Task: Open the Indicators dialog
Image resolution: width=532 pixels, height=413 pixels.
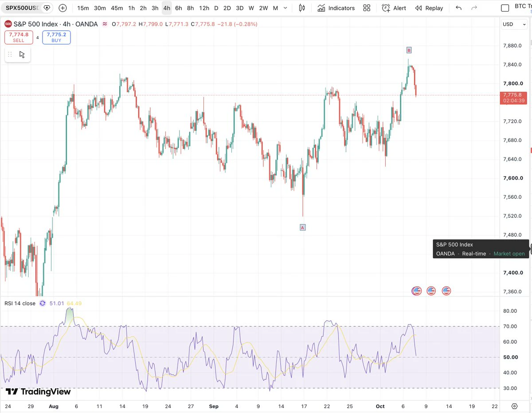Action: coord(336,8)
